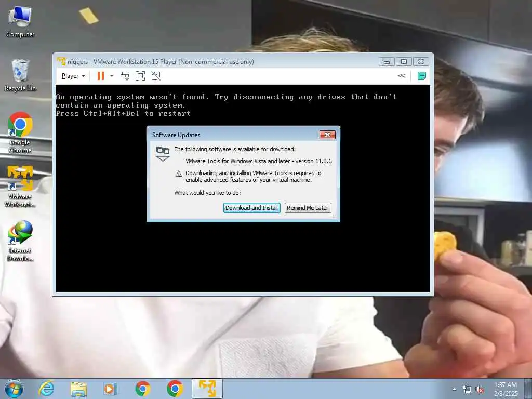
Task: Select the Internet Download Manager desktop shortcut
Action: (x=20, y=241)
